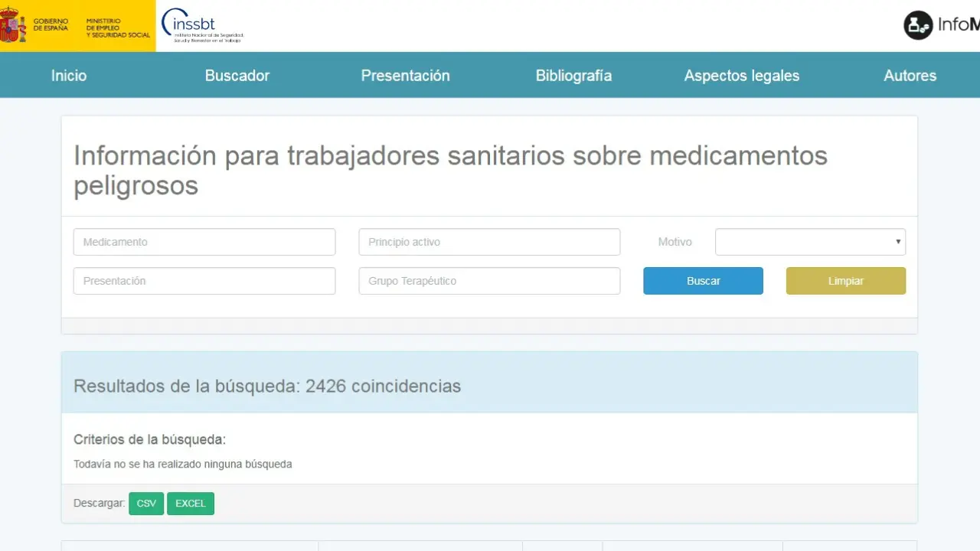This screenshot has width=980, height=551.
Task: Go to the Inicio menu item
Action: tap(69, 76)
